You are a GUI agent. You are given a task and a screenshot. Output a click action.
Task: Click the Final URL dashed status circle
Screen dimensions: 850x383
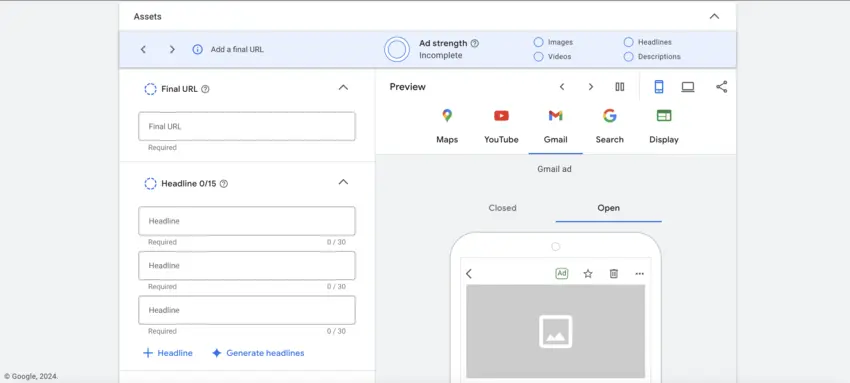150,89
